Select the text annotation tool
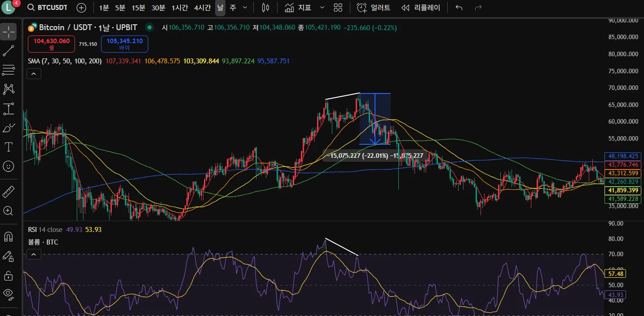This screenshot has height=316, width=644. pyautogui.click(x=9, y=147)
